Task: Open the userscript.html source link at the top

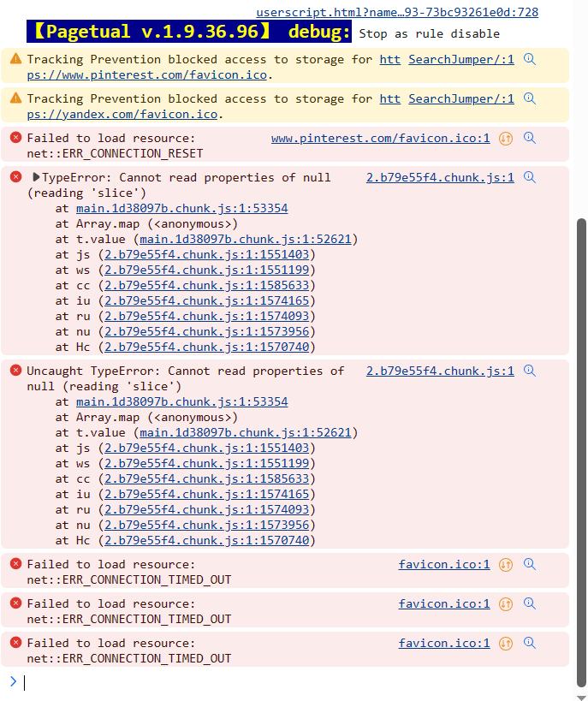Action: pos(397,12)
